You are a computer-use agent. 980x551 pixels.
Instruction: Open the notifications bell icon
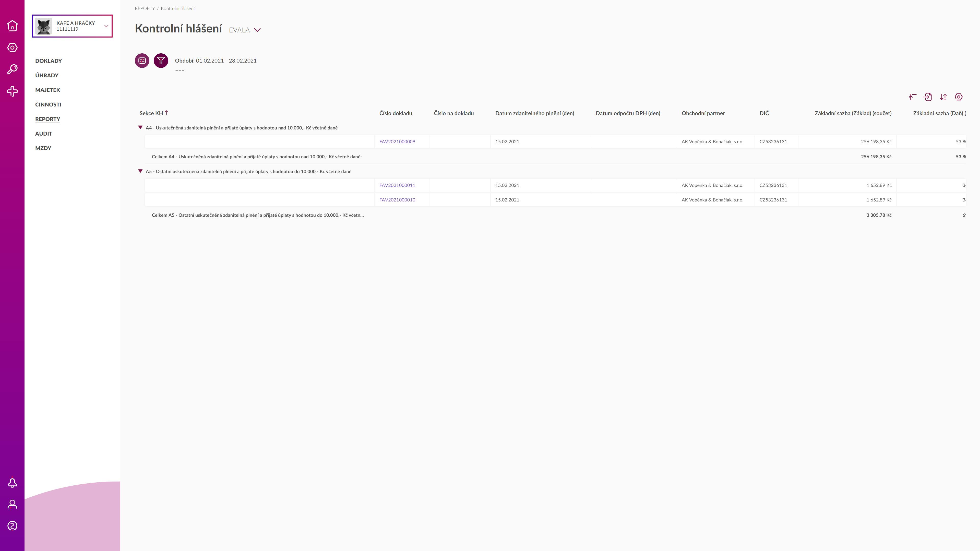(12, 483)
